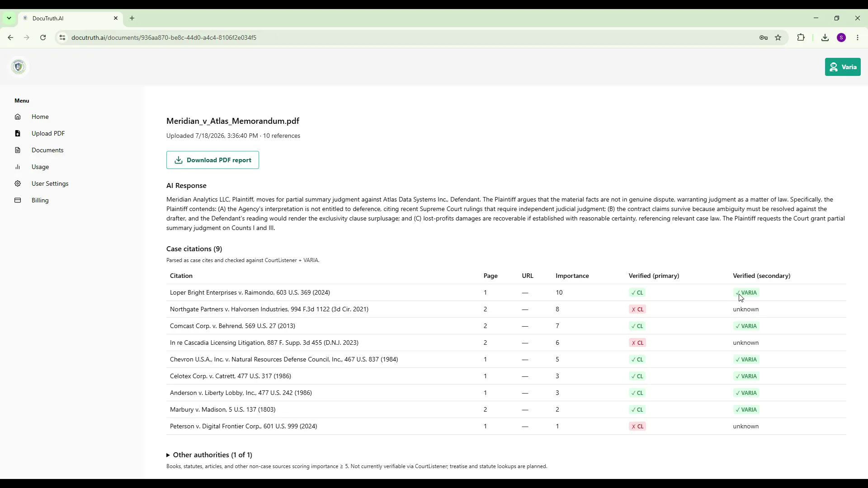Open the Chrome three-dot menu
The height and width of the screenshot is (488, 868).
[x=858, y=38]
